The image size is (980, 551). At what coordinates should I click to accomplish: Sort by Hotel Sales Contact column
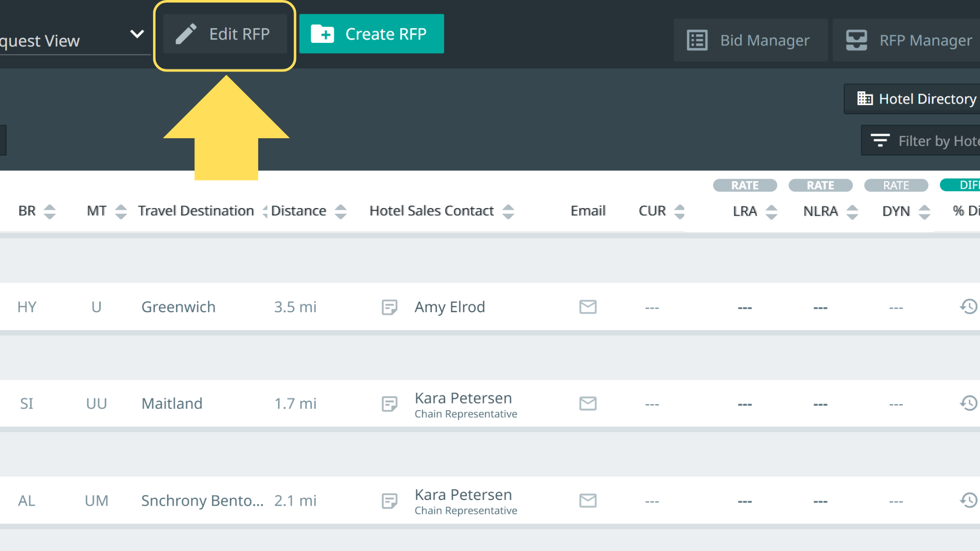pyautogui.click(x=508, y=211)
